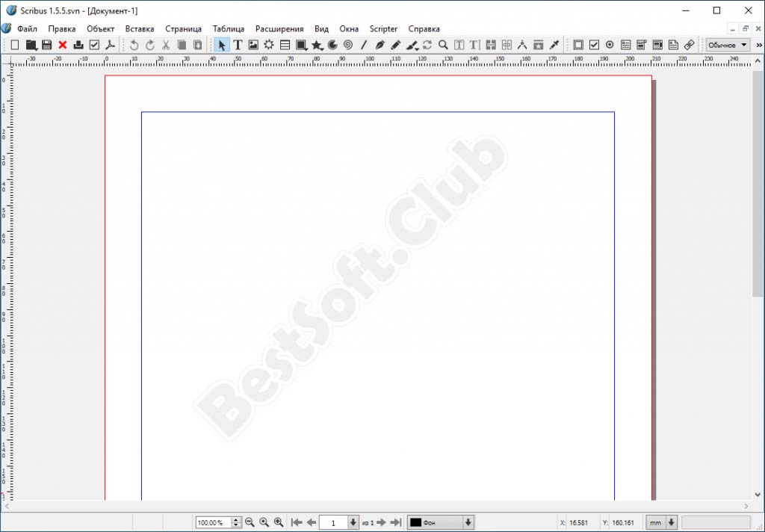The image size is (765, 532).
Task: Click the red Close document icon
Action: tap(63, 45)
